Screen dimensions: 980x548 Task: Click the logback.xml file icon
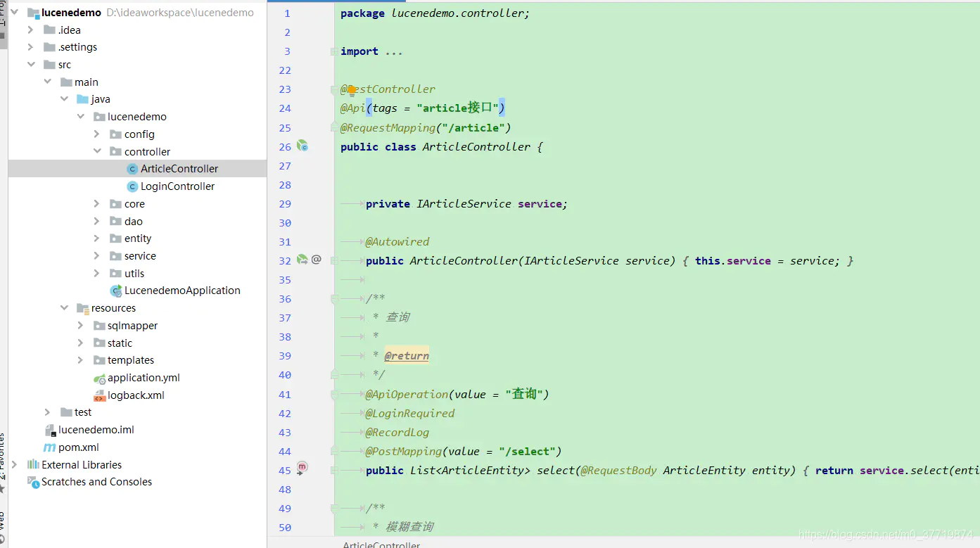[99, 395]
